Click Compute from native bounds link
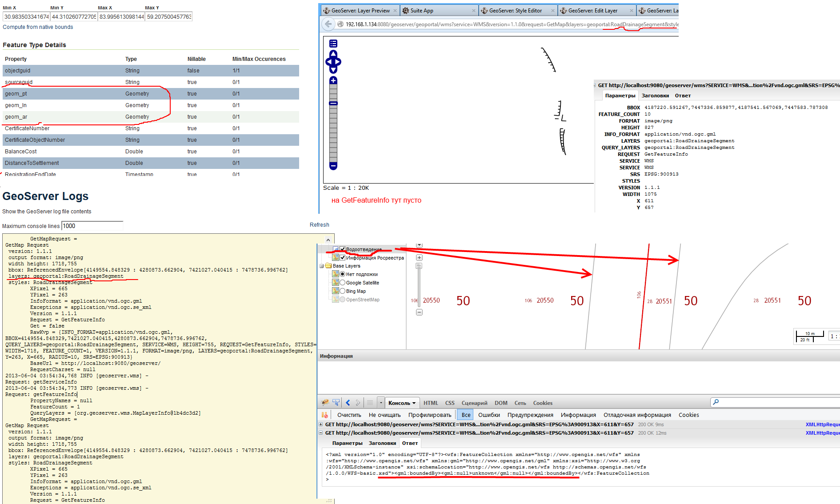Image resolution: width=840 pixels, height=504 pixels. click(x=38, y=27)
